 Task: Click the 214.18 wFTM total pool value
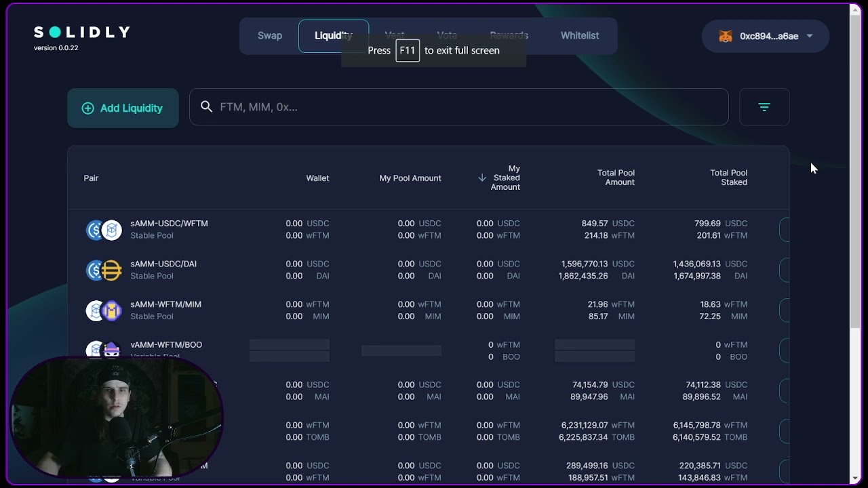point(610,235)
